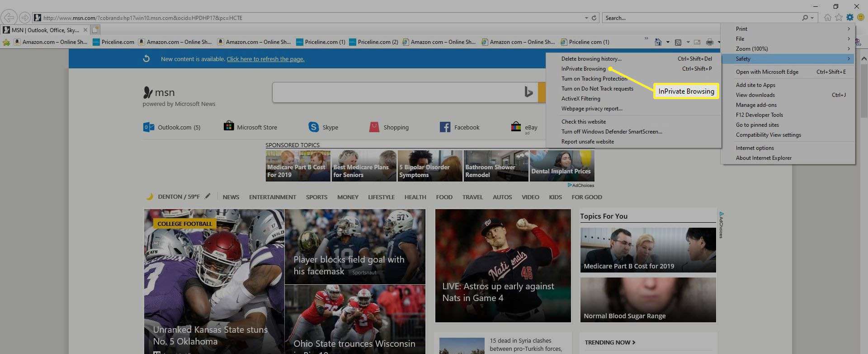
Task: Click here to refresh the page link
Action: pos(265,59)
